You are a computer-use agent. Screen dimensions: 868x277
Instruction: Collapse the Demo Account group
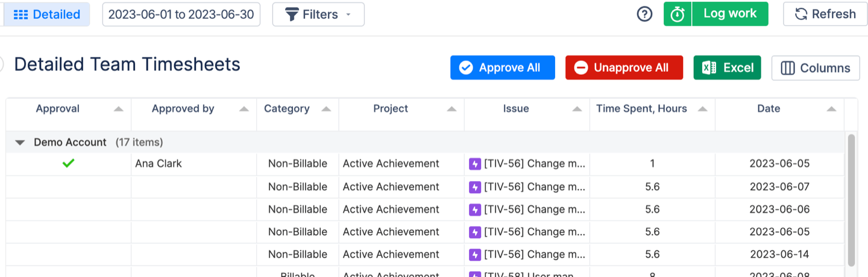(x=20, y=143)
